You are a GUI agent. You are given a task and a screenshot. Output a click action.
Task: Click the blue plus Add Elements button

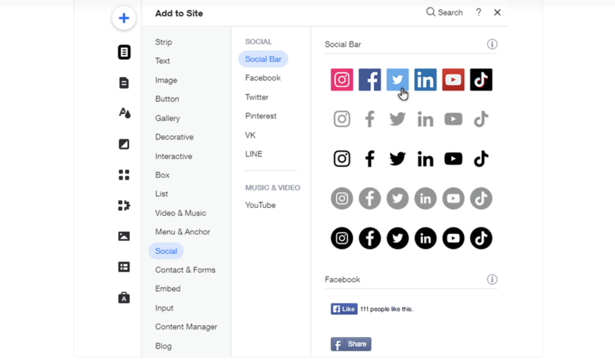pos(124,18)
